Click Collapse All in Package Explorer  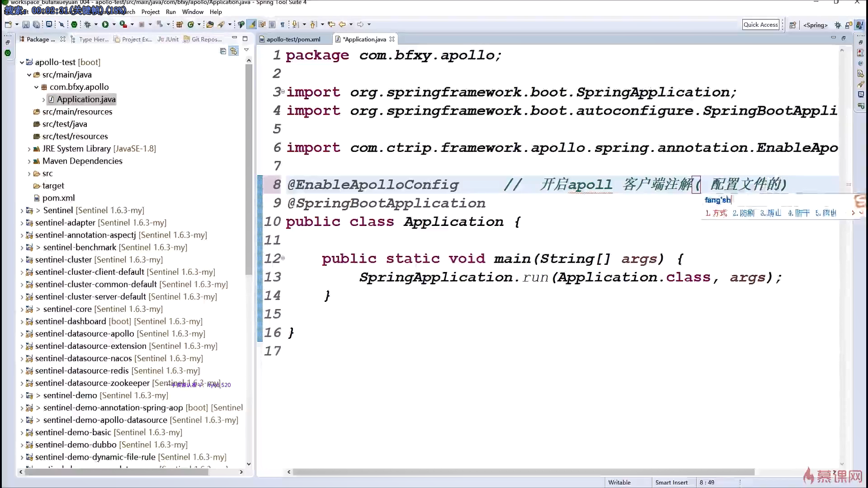[223, 51]
